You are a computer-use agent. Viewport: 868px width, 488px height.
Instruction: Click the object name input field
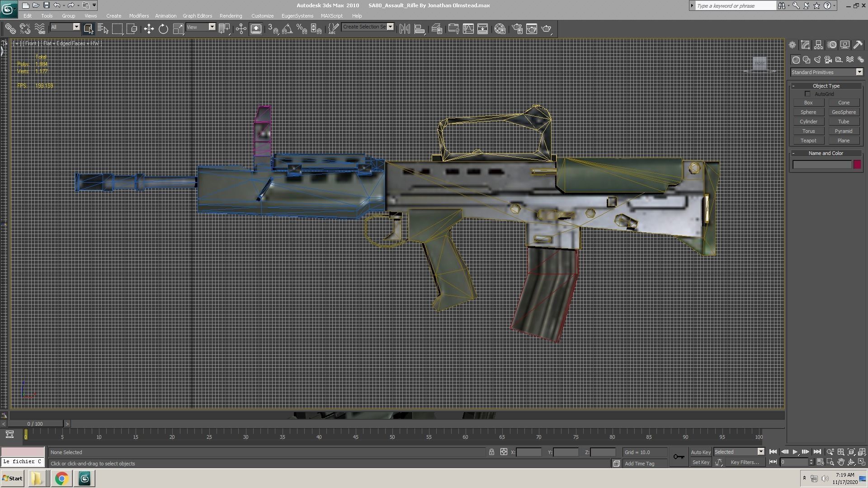(822, 165)
